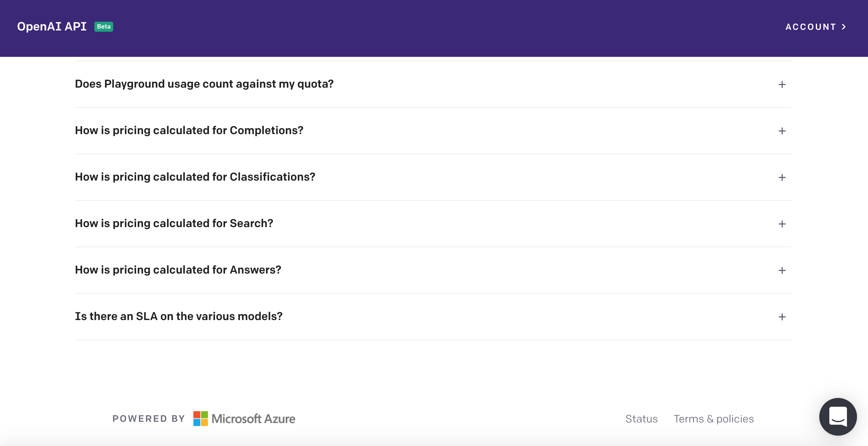Open the ACCOUNT menu in header
Image resolution: width=868 pixels, height=446 pixels.
[x=815, y=27]
